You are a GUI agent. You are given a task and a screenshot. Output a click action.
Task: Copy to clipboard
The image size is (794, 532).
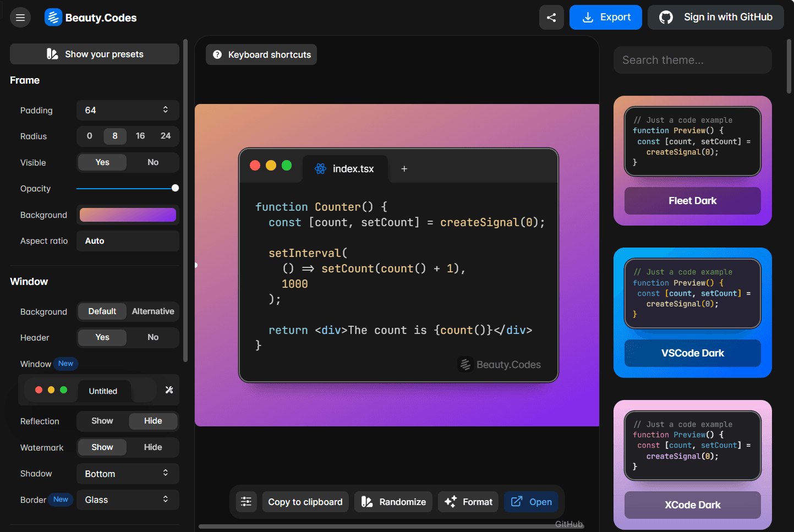pyautogui.click(x=305, y=502)
